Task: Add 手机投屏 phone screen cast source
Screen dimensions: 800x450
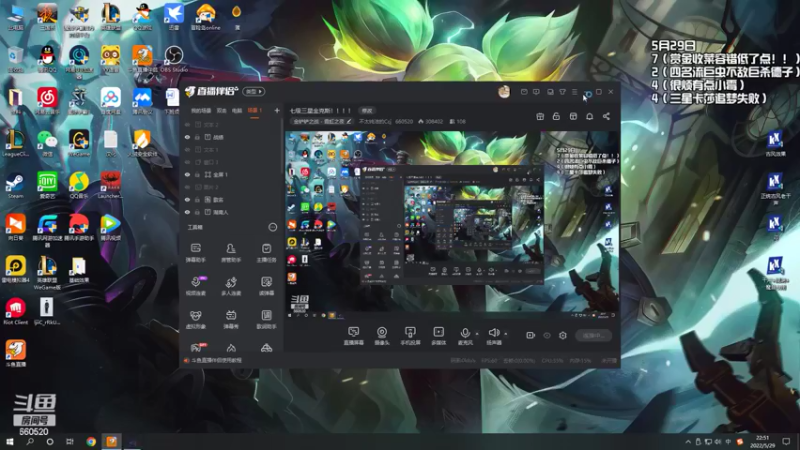Action: (410, 336)
